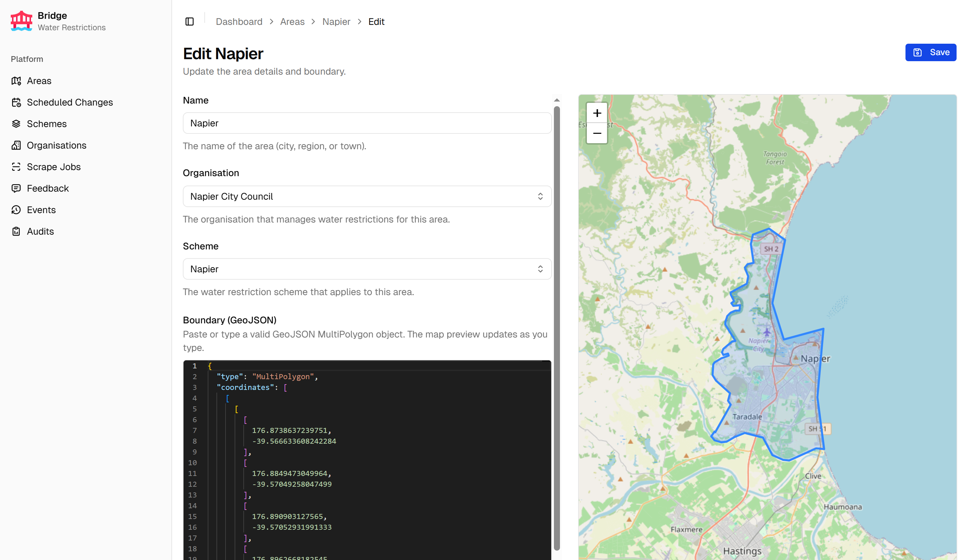Click into the Name input field
This screenshot has width=968, height=560.
[367, 123]
